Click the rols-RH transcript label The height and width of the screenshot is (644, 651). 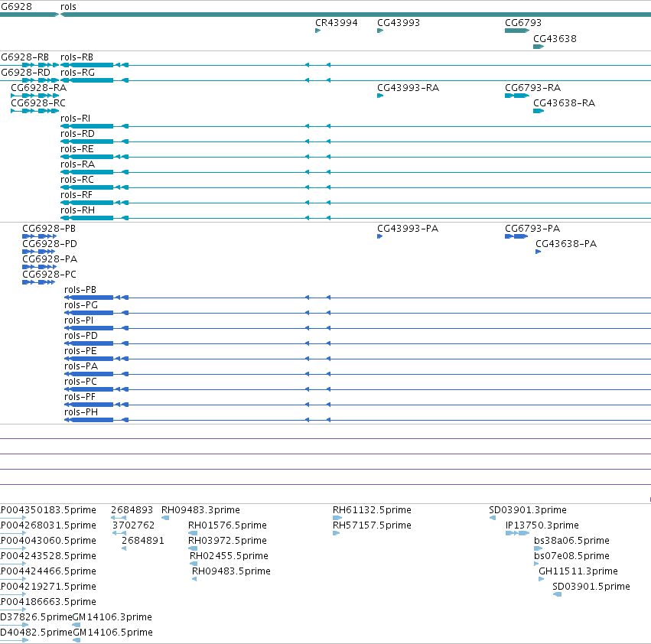77,211
